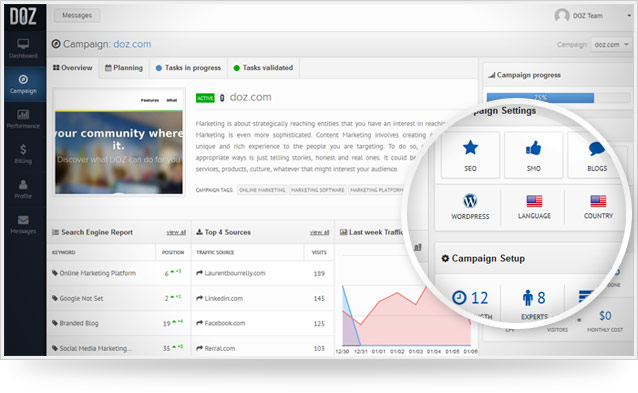Viewport: 638px width, 393px height.
Task: Click the DOZ Team user avatar
Action: (562, 15)
